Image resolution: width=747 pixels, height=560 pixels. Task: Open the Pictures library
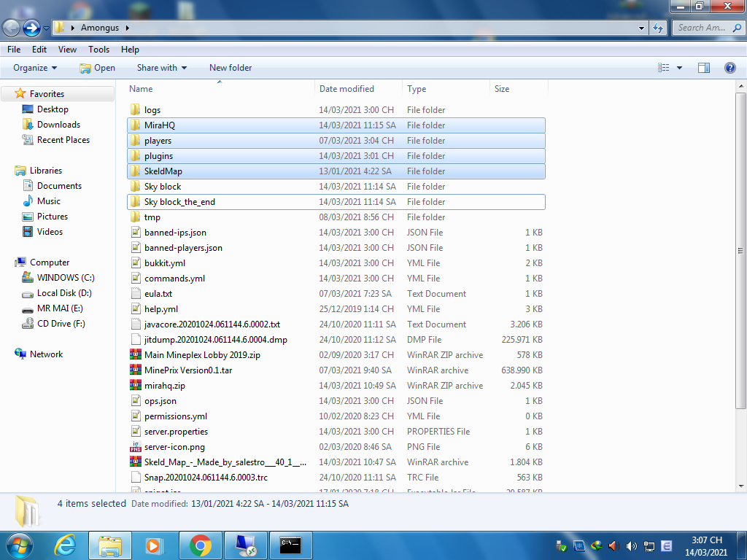(53, 216)
